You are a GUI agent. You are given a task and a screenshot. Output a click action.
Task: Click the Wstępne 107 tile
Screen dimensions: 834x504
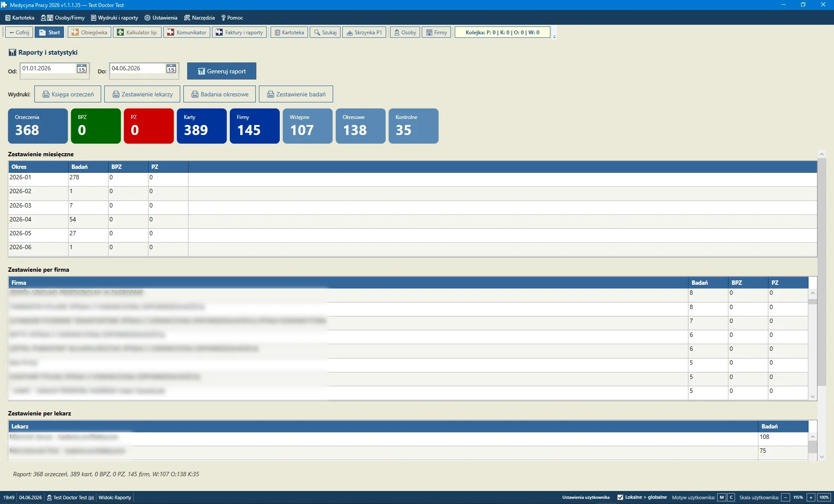308,126
